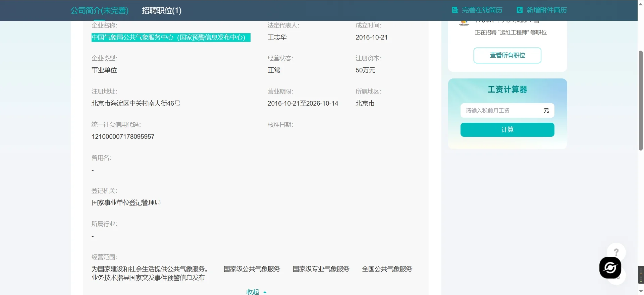The width and height of the screenshot is (644, 295).
Task: Click founding date 2016-10-21
Action: coord(371,37)
